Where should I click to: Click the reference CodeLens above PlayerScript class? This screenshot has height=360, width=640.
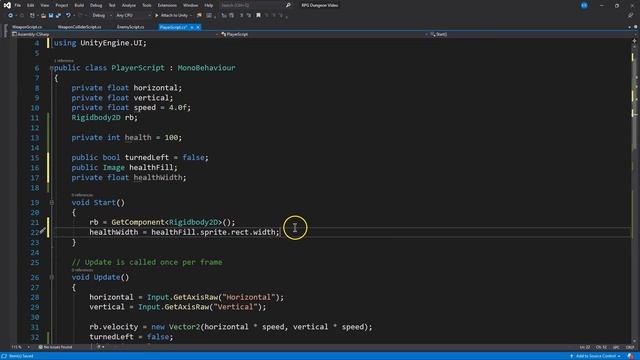click(64, 60)
